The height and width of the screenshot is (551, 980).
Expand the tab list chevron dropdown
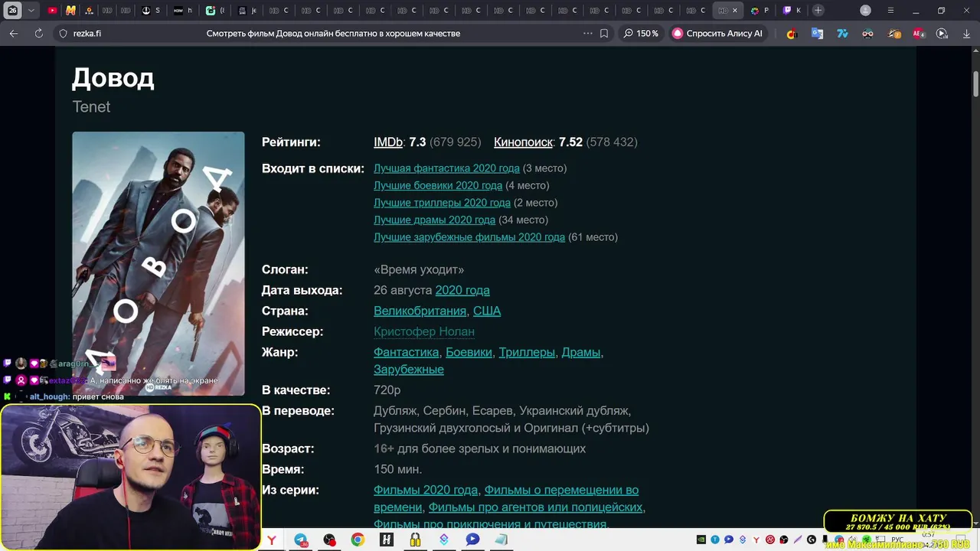(31, 11)
